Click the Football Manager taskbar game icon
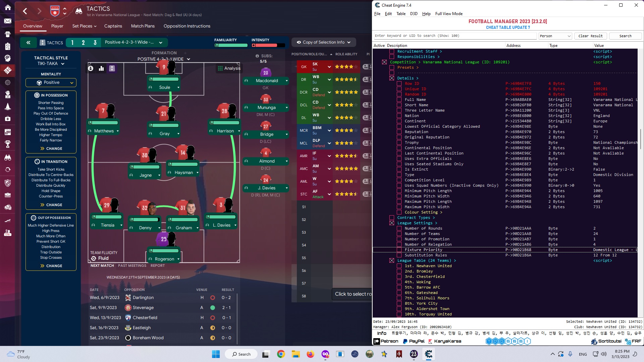Viewport: 644px width, 362px height. (414, 354)
